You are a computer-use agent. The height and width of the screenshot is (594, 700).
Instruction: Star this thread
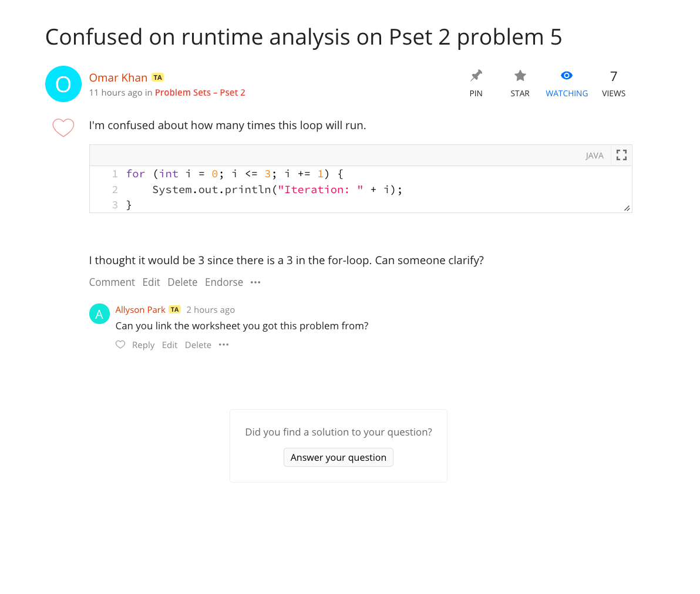point(520,76)
